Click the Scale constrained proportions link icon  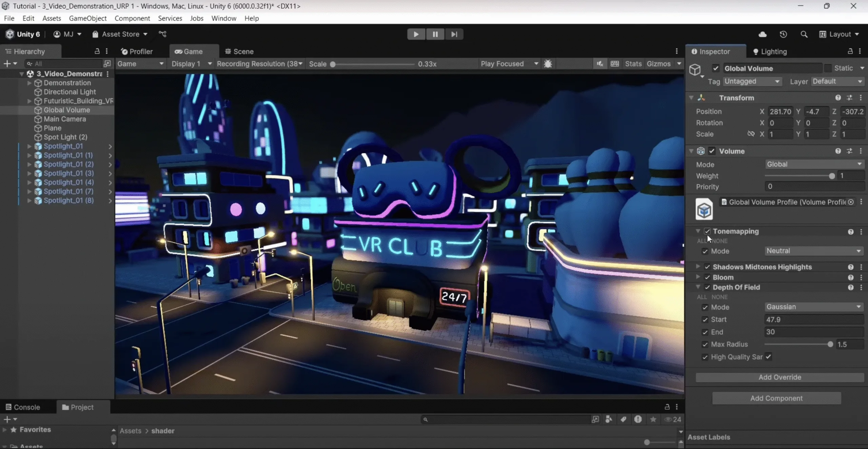(751, 134)
